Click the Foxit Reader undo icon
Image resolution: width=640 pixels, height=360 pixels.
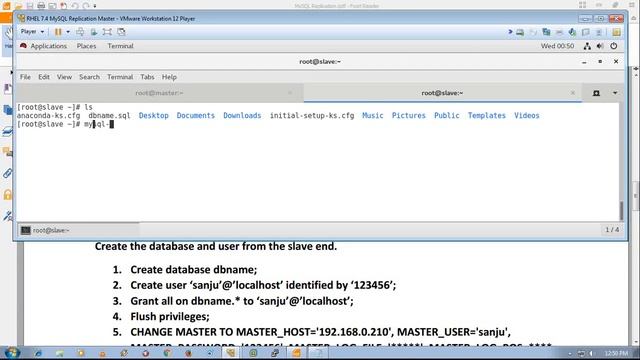pyautogui.click(x=75, y=6)
